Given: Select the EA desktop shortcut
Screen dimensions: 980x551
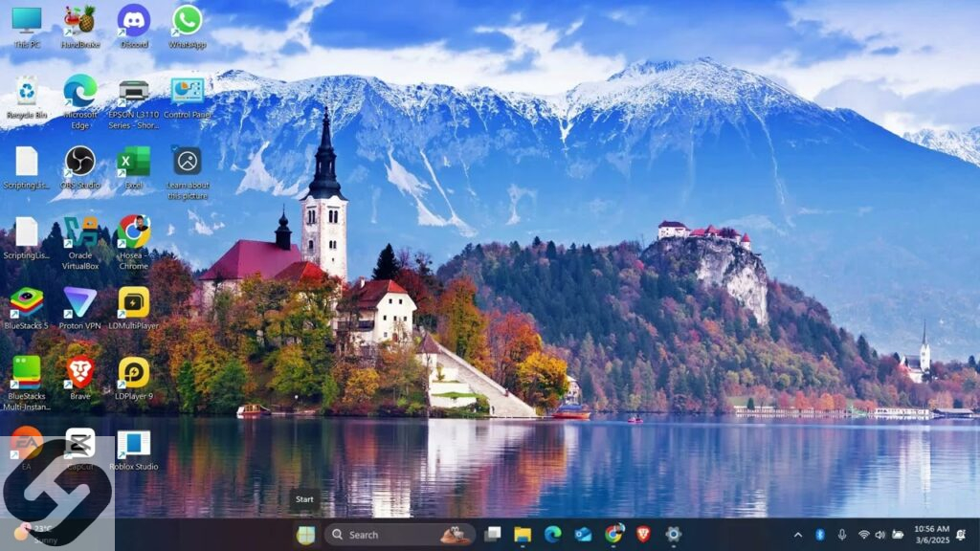Looking at the screenshot, I should point(26,448).
